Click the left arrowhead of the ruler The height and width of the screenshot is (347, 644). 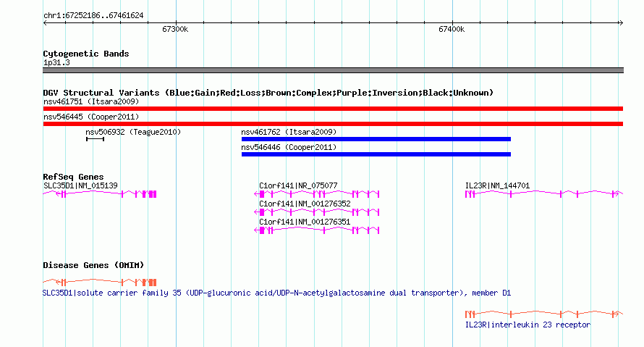click(x=46, y=22)
